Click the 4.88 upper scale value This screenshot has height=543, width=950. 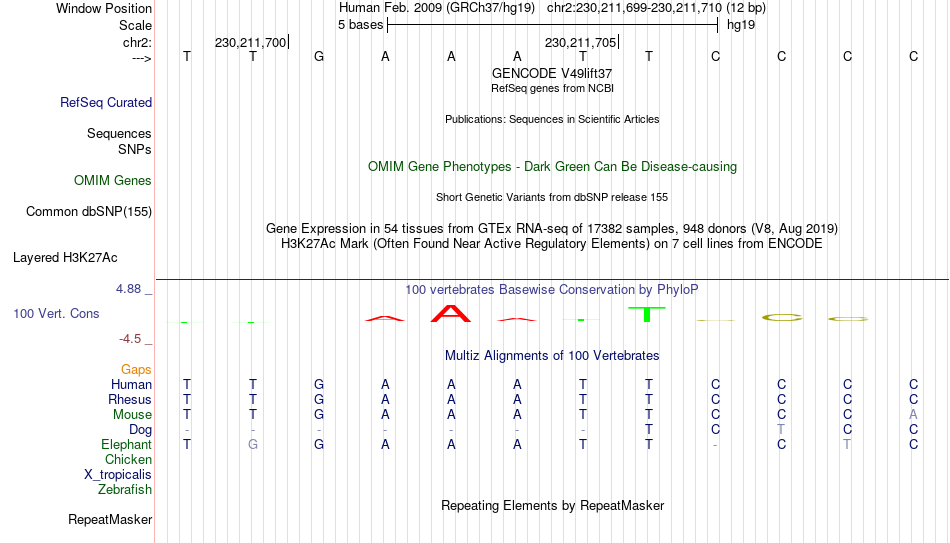128,289
